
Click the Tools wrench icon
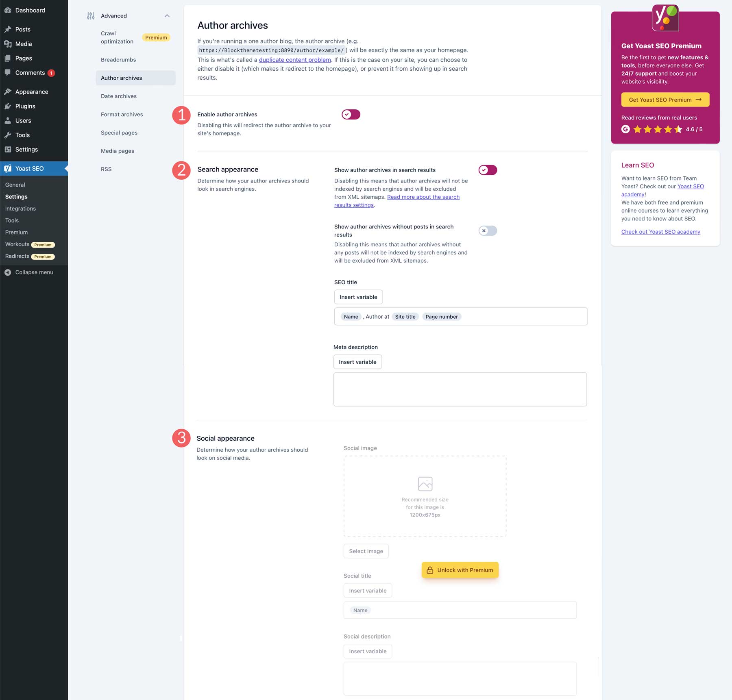tap(8, 135)
